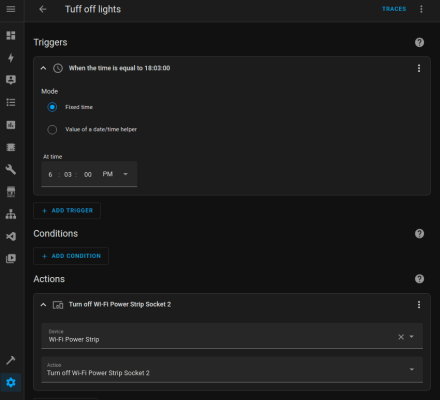Edit the minutes field showing 03
This screenshot has width=440, height=400.
coord(68,174)
